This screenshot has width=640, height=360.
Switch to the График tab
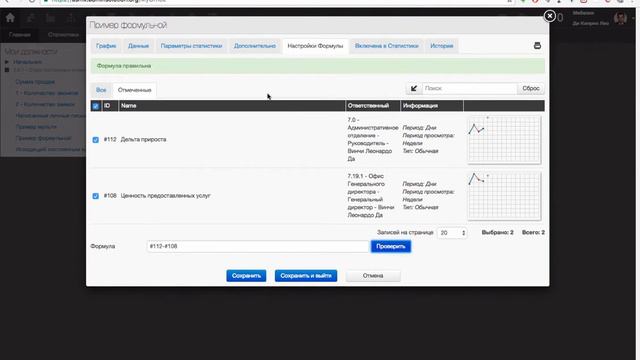point(106,46)
